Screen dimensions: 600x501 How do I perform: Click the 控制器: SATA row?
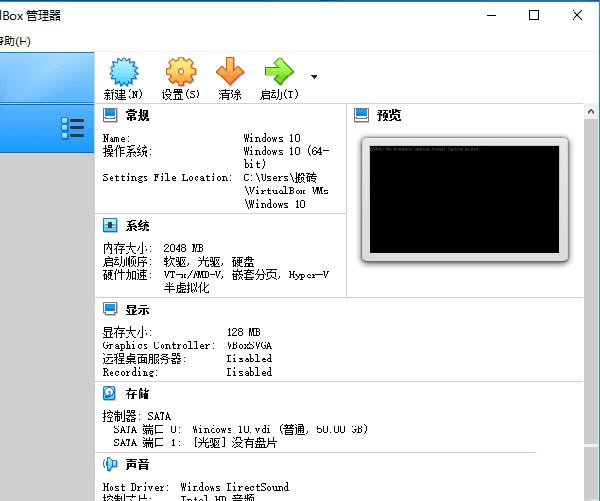[137, 416]
